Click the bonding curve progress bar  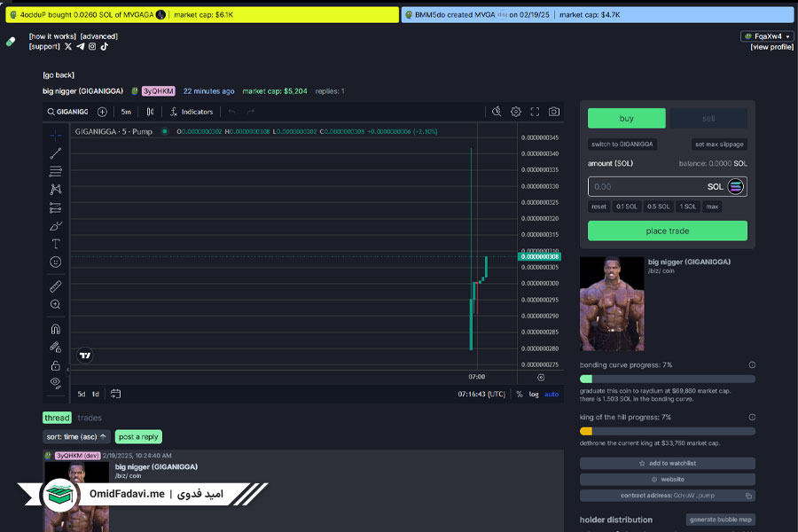tap(667, 379)
